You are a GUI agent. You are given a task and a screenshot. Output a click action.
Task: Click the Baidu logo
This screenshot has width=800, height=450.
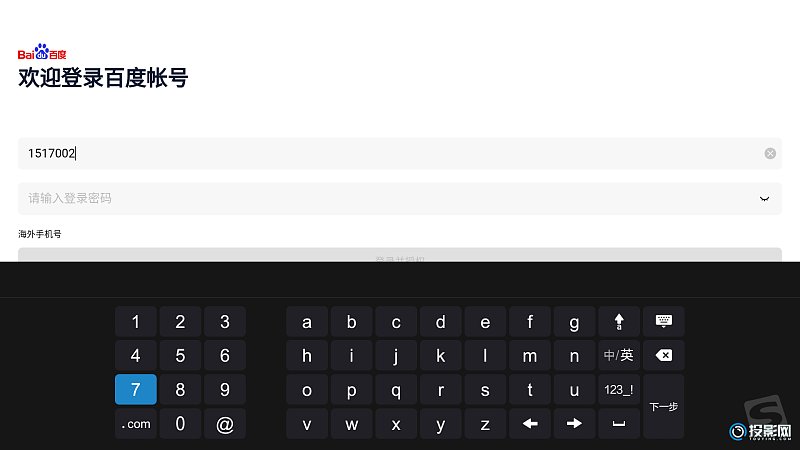click(42, 52)
